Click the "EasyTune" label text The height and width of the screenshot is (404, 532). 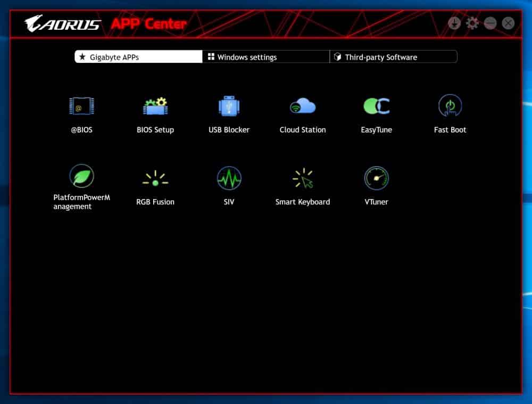[376, 130]
